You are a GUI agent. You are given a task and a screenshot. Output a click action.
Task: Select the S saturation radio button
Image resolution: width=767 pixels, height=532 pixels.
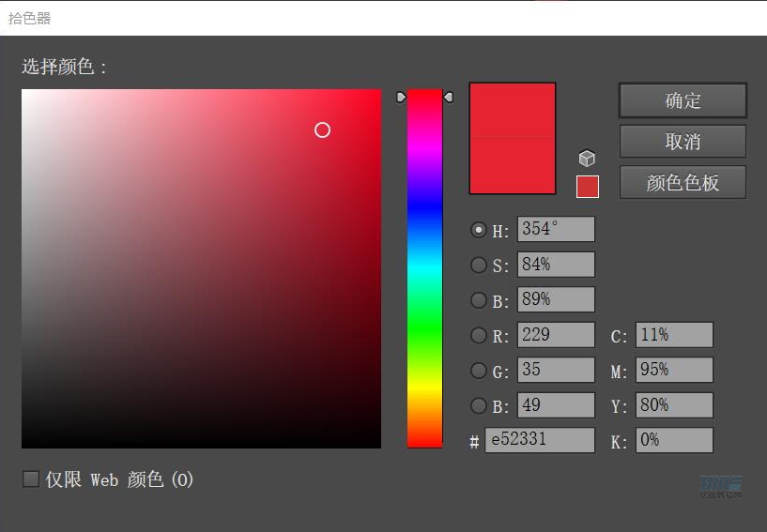pyautogui.click(x=479, y=266)
